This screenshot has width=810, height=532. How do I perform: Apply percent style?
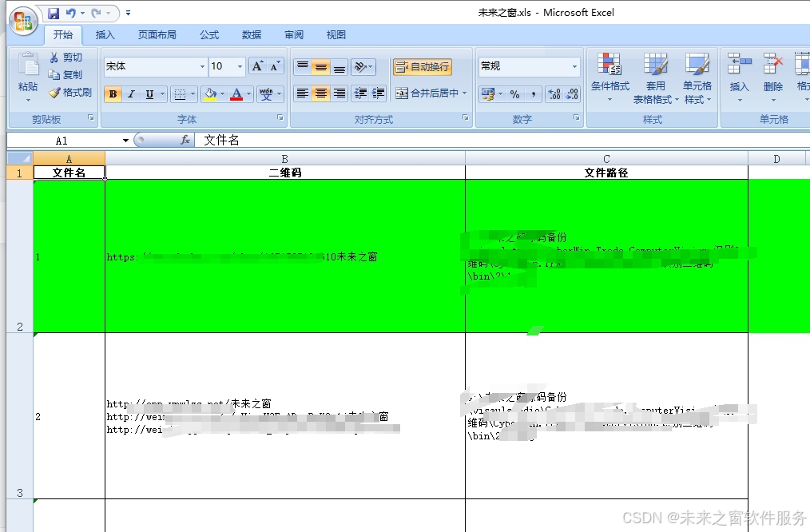click(514, 94)
